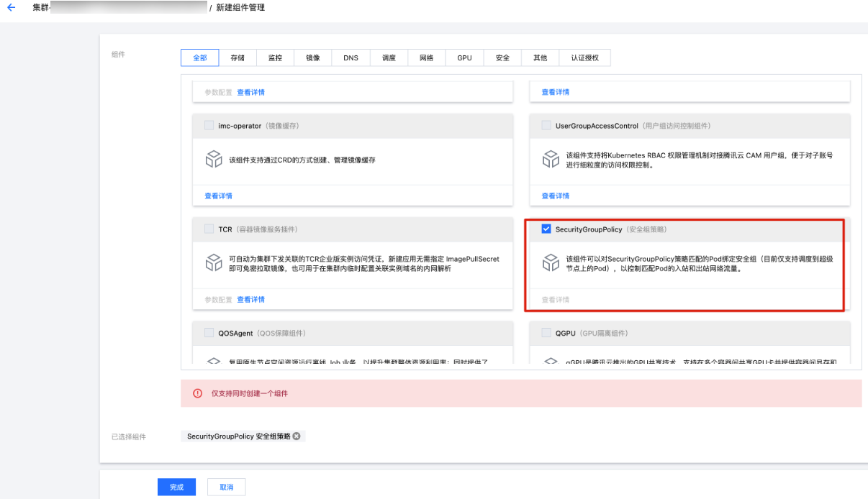This screenshot has width=868, height=499.
Task: Check the QGPU checkbox
Action: pyautogui.click(x=546, y=333)
